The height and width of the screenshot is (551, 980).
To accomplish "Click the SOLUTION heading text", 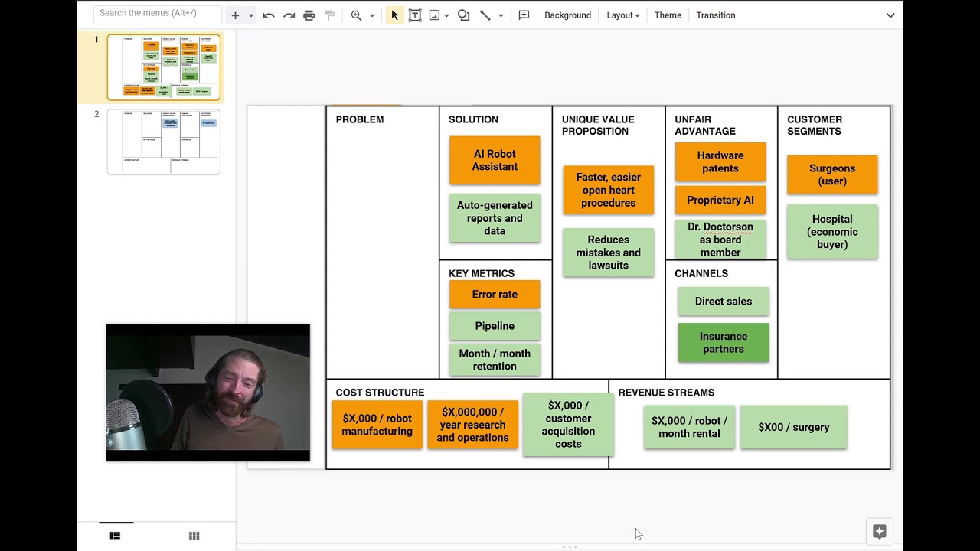I will coord(473,119).
